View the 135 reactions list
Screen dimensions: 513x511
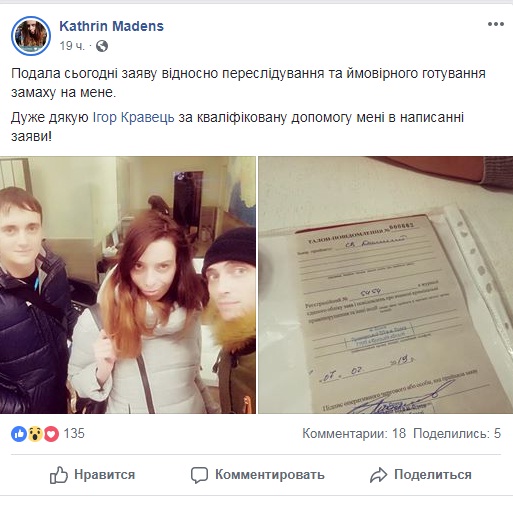(74, 434)
